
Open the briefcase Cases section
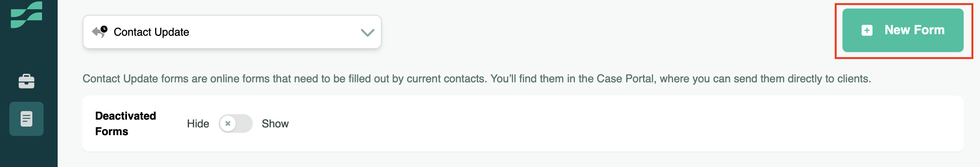pyautogui.click(x=26, y=81)
